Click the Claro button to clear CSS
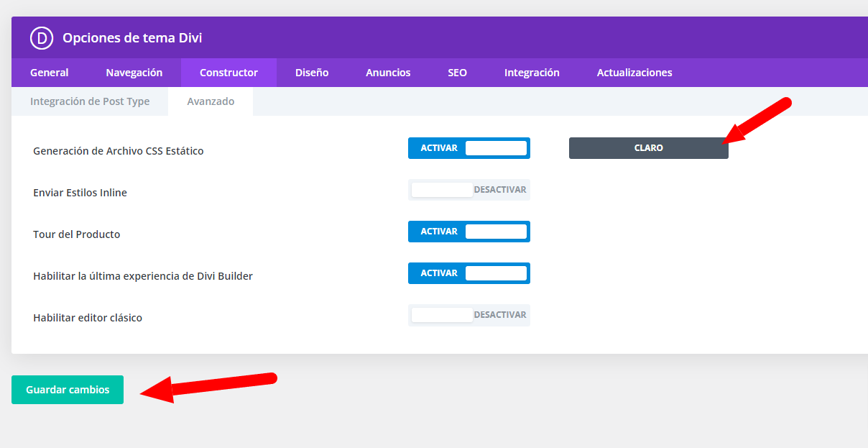The image size is (868, 448). point(649,148)
